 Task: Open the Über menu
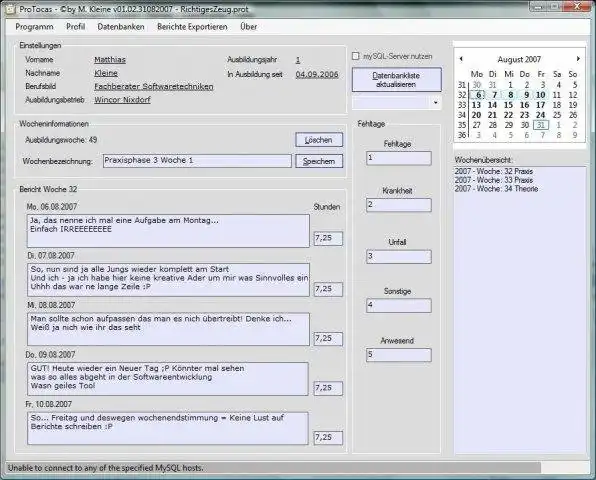point(249,27)
